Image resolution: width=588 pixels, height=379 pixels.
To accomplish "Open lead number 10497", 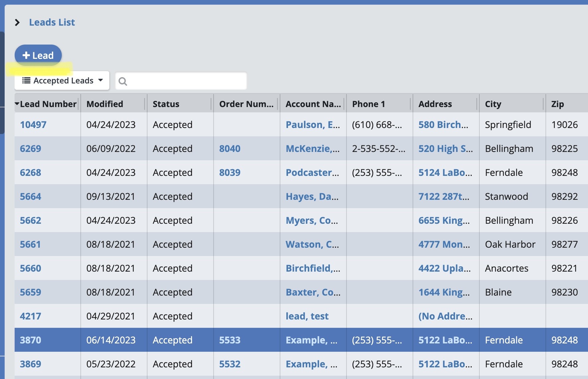I will click(33, 125).
